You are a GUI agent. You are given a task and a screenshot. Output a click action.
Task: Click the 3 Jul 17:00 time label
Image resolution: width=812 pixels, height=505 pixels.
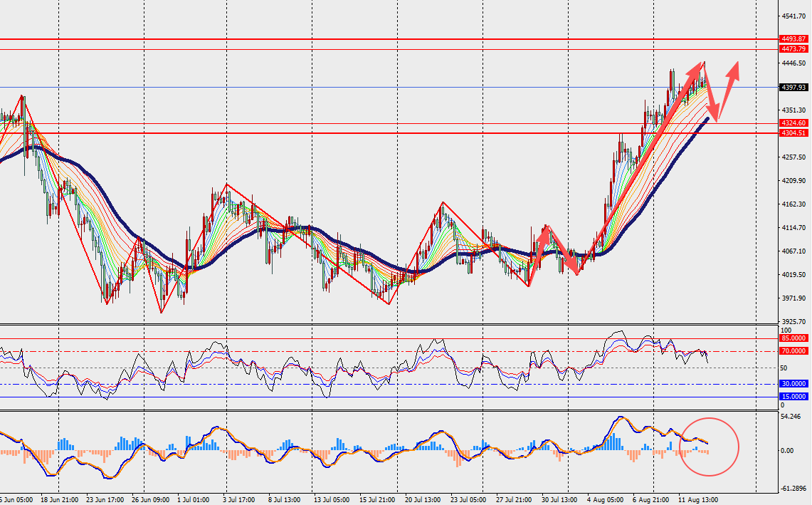[x=238, y=500]
